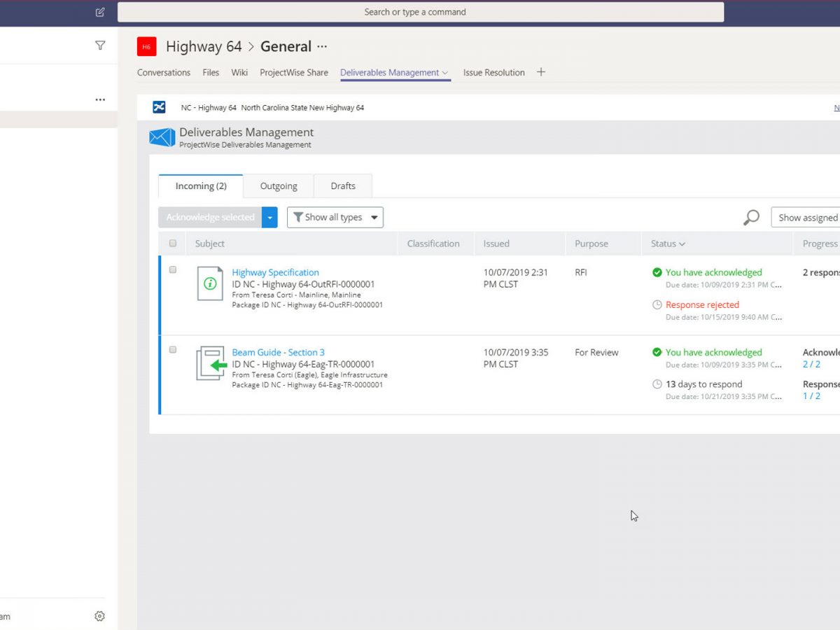840x630 pixels.
Task: Open more options ellipsis next to General
Action: click(x=322, y=47)
